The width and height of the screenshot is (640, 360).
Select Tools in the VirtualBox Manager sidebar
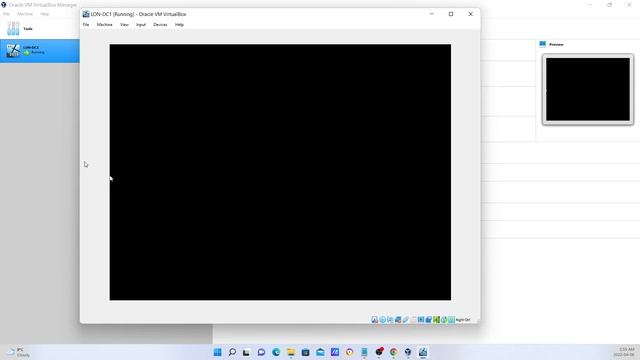40,29
